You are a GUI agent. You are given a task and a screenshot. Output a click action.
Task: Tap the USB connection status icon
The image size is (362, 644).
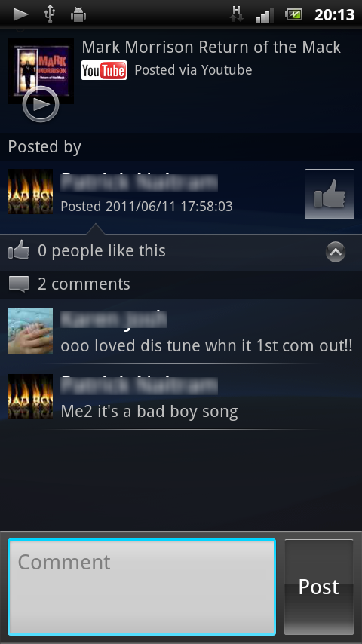pyautogui.click(x=49, y=15)
